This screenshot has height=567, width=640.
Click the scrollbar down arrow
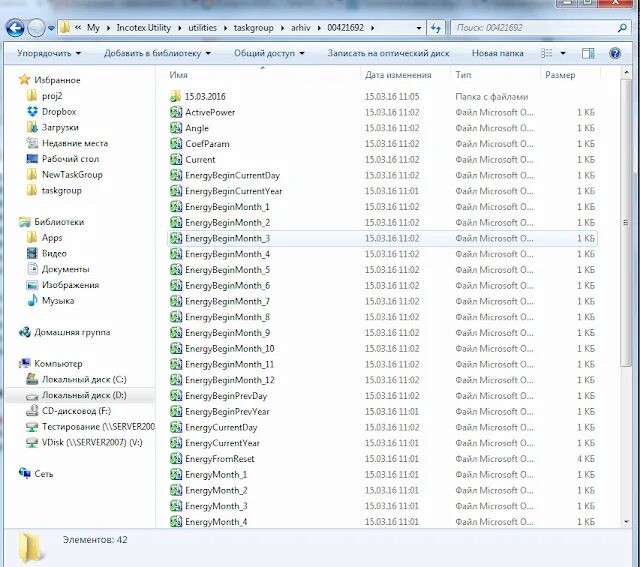pyautogui.click(x=626, y=521)
